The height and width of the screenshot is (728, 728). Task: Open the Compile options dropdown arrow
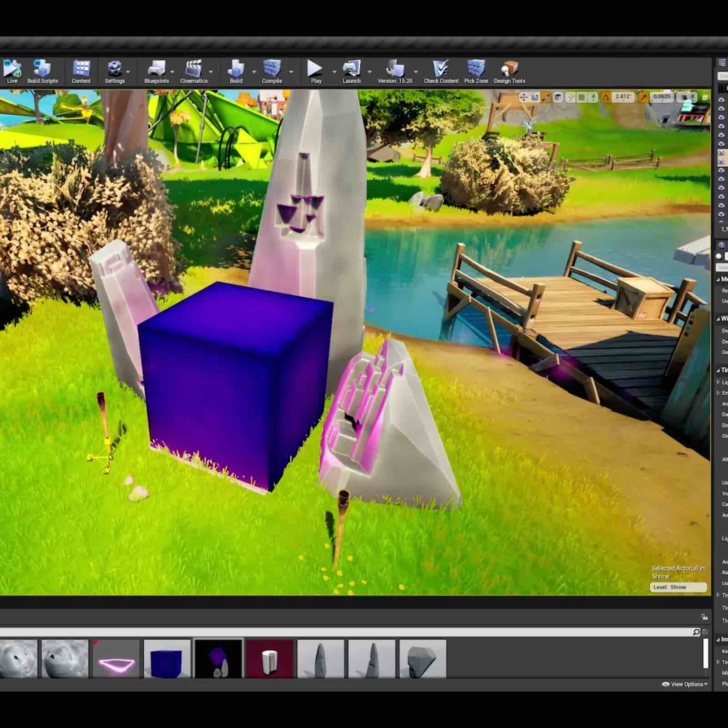291,72
